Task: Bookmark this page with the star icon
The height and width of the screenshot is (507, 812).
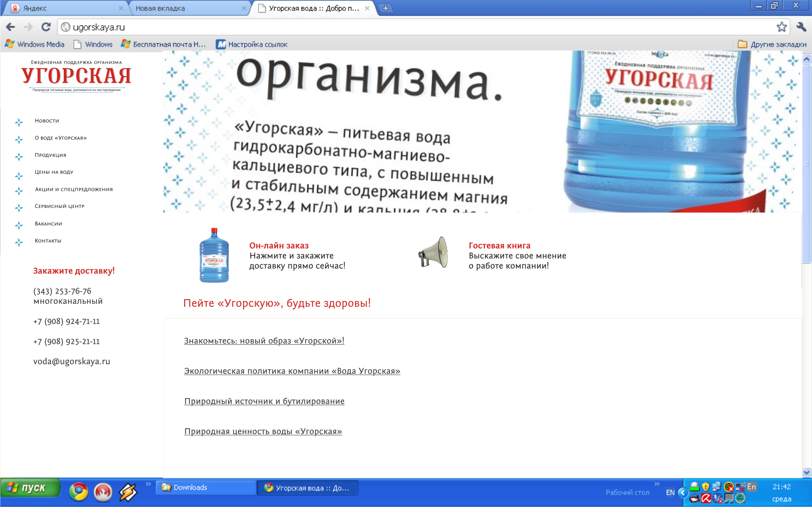Action: coord(782,27)
